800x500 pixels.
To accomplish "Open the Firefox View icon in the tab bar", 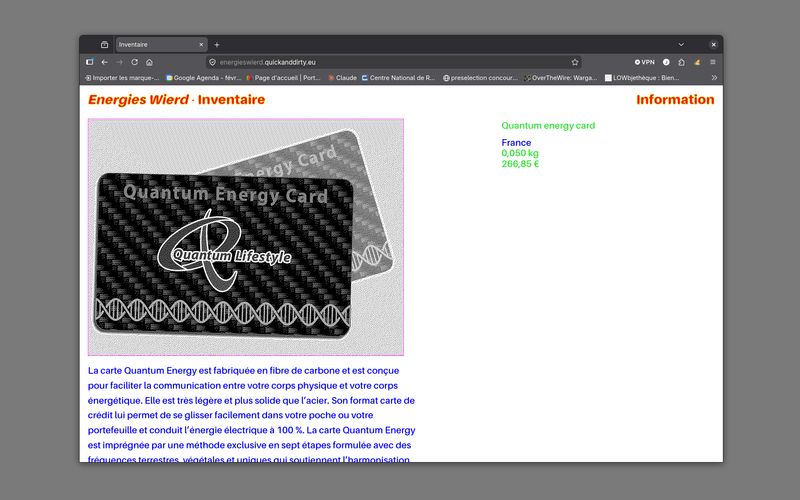I will pos(104,45).
